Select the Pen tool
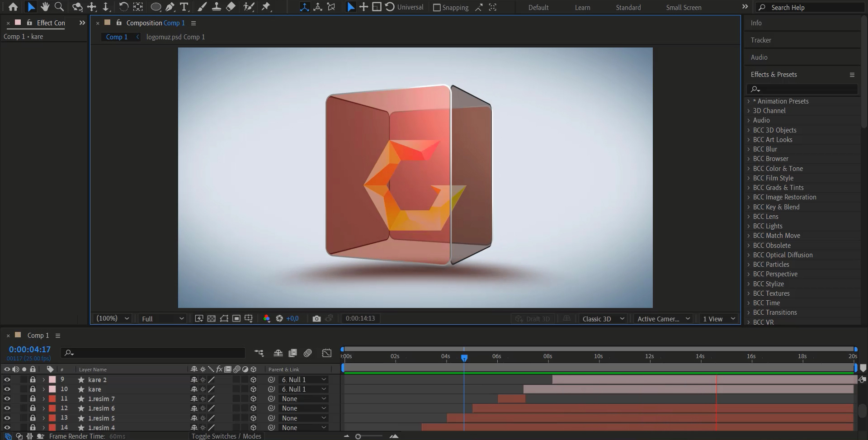868x440 pixels. [170, 7]
